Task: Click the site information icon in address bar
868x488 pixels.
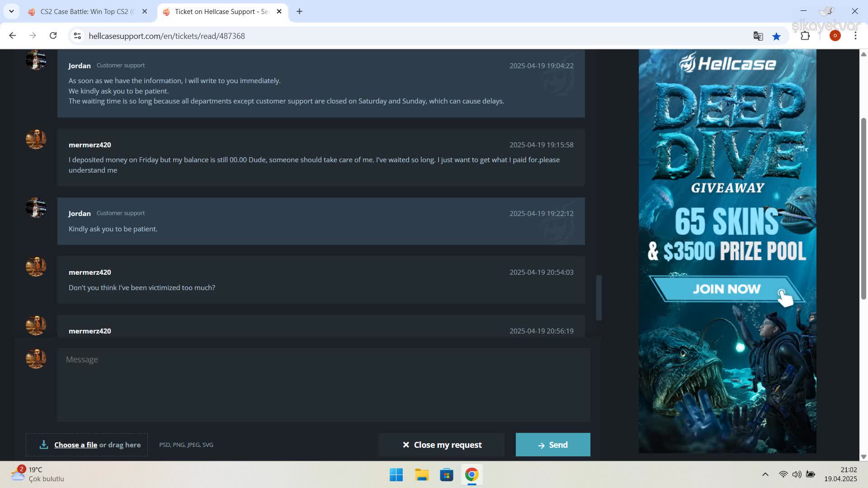Action: tap(77, 36)
